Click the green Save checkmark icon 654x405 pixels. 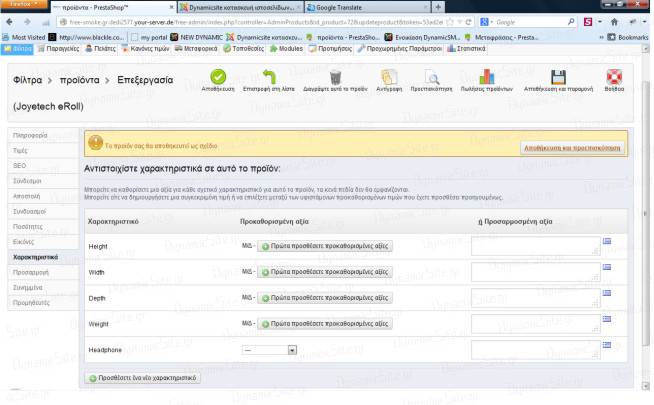[x=218, y=77]
